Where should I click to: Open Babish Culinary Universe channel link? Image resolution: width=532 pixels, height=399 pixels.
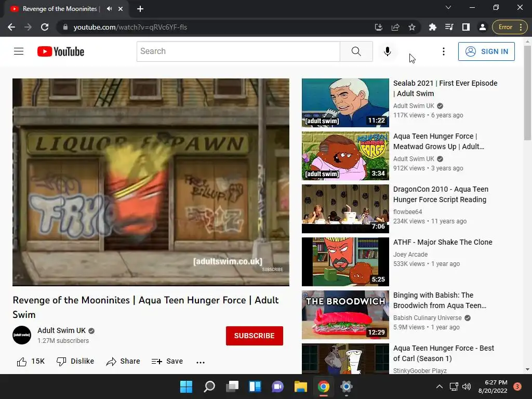tap(428, 318)
